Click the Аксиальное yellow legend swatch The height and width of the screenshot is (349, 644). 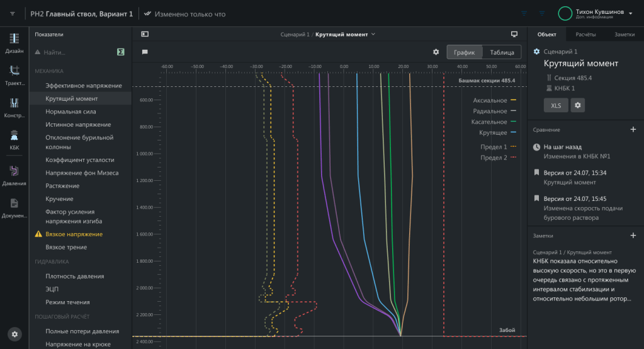tap(513, 100)
